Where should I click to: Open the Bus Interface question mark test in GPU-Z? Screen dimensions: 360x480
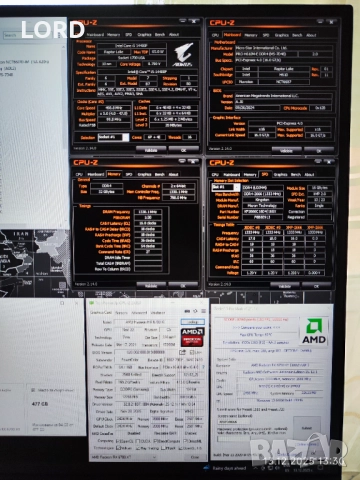(203, 367)
